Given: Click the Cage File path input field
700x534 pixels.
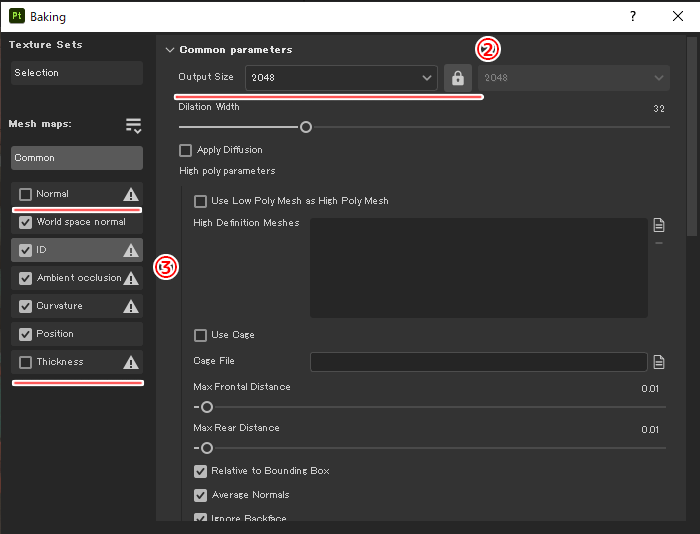Looking at the screenshot, I should [478, 362].
